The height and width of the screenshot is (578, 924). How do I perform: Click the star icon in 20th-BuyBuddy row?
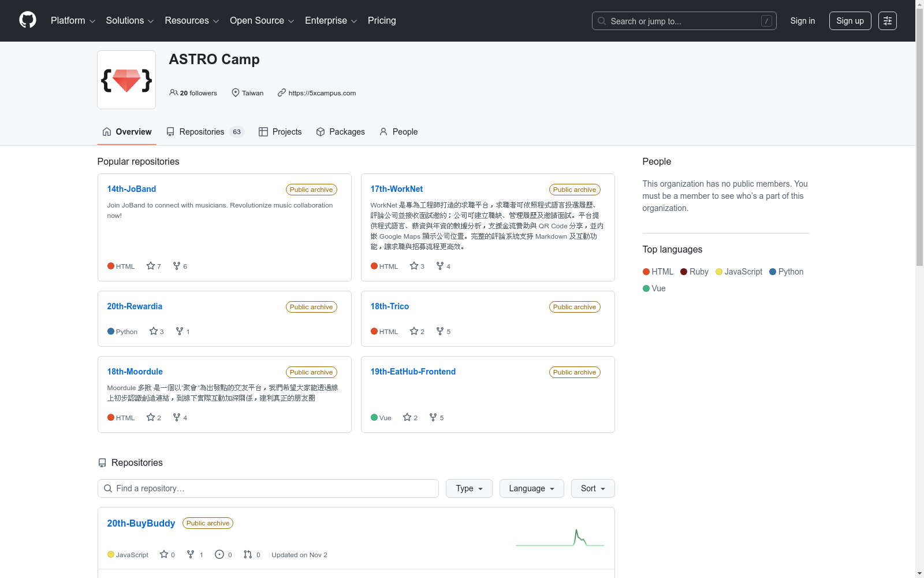coord(164,554)
